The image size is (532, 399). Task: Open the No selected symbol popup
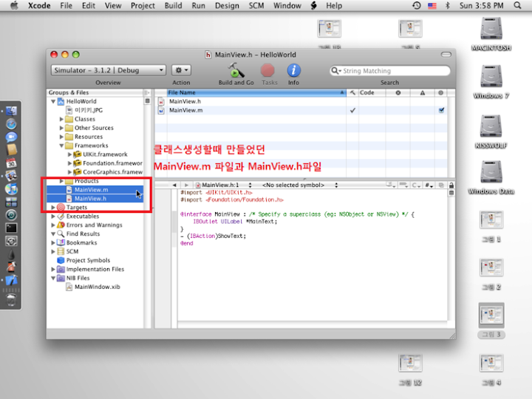(x=300, y=185)
